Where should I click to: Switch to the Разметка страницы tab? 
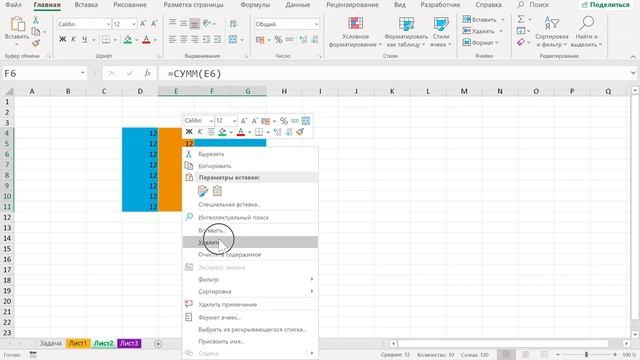click(x=193, y=5)
